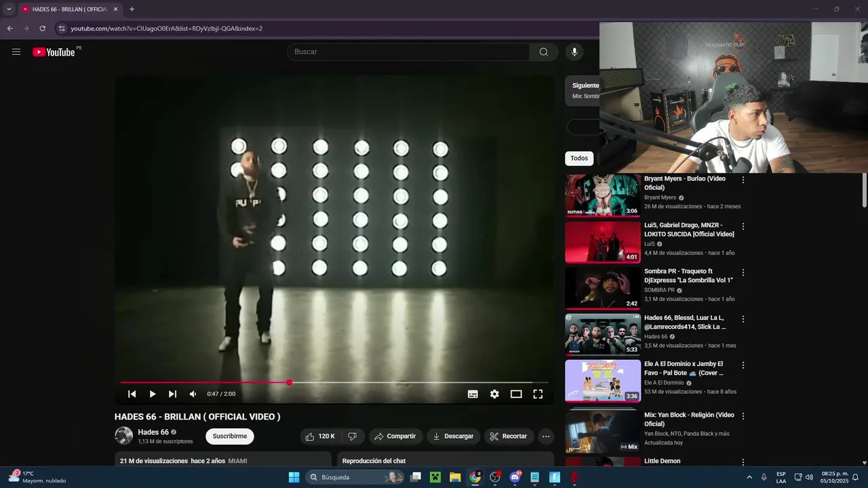
Task: Share the video via Compartir
Action: [x=395, y=436]
